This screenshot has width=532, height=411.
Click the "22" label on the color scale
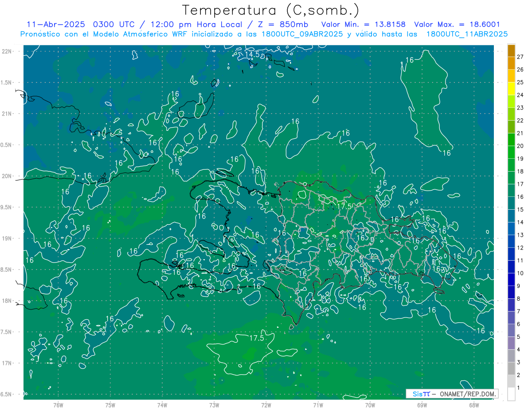click(520, 120)
